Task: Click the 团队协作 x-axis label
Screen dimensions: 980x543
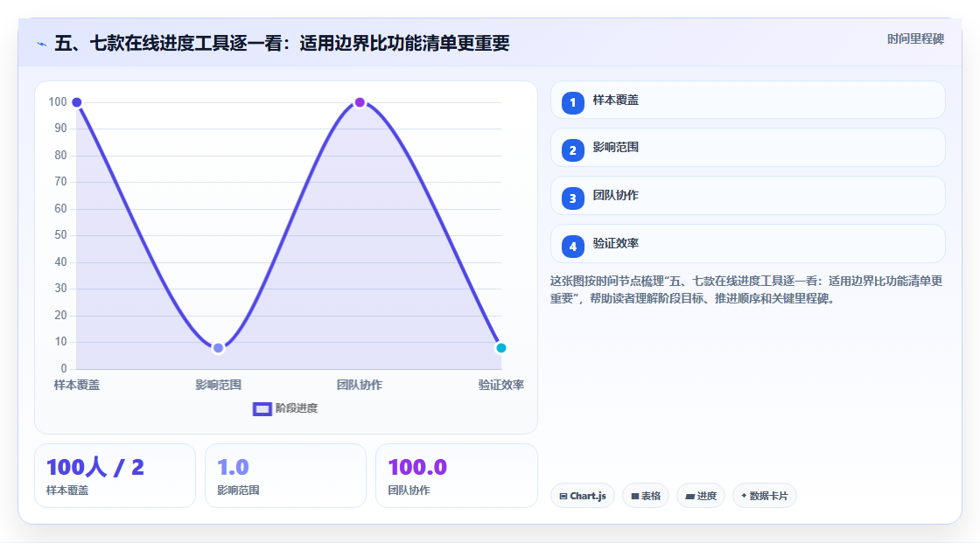Action: (x=360, y=386)
